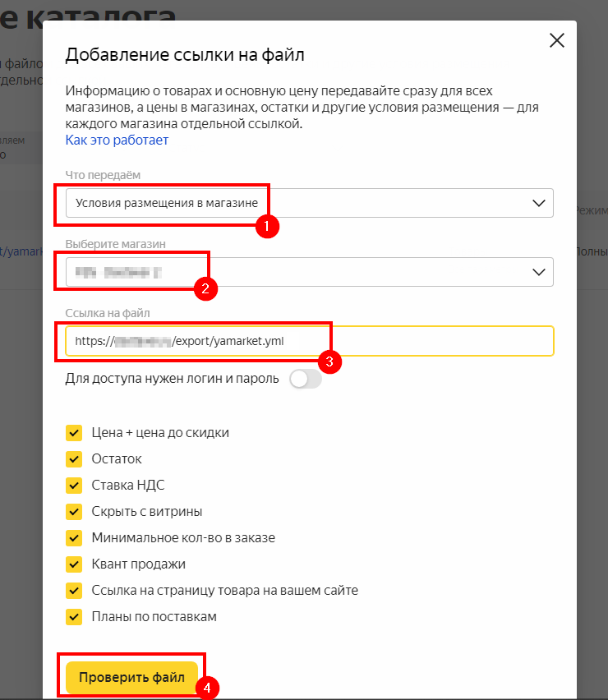Click the red step badge numbered 1
Image resolution: width=608 pixels, height=700 pixels.
tap(267, 227)
